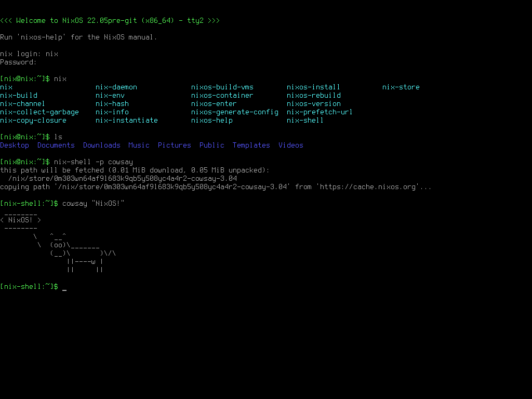Click the NixOS! text in speech bubble
This screenshot has width=532, height=399.
pos(21,220)
